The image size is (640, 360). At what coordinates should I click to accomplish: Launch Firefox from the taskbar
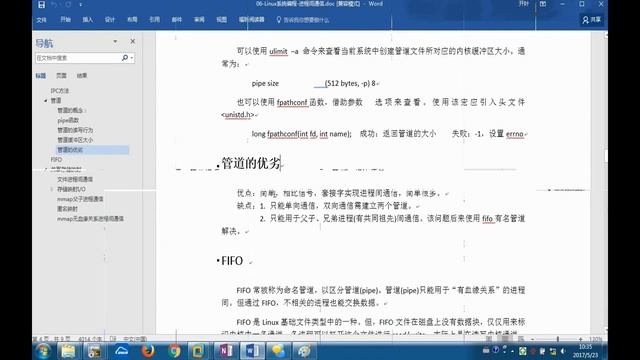point(148,351)
